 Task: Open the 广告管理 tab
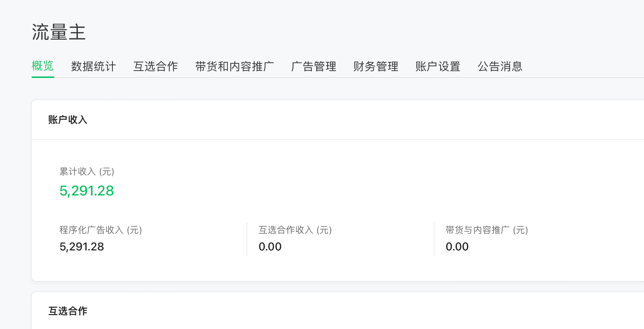pyautogui.click(x=314, y=66)
